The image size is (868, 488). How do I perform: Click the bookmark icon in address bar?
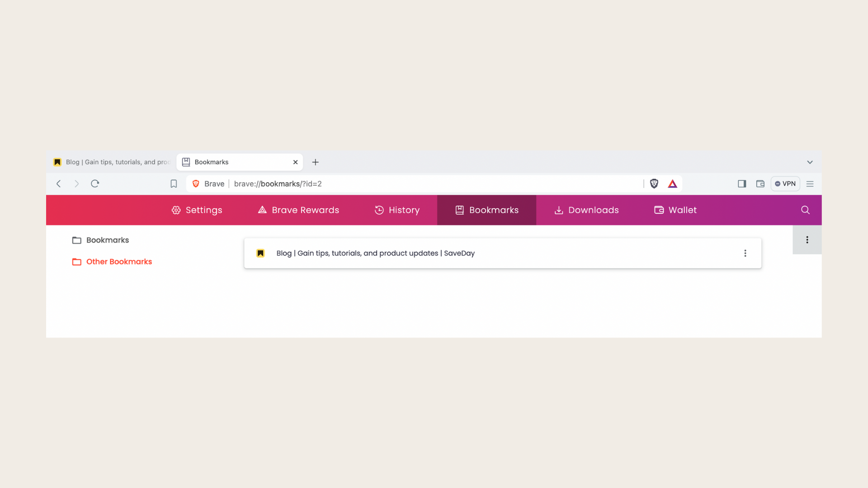point(174,183)
